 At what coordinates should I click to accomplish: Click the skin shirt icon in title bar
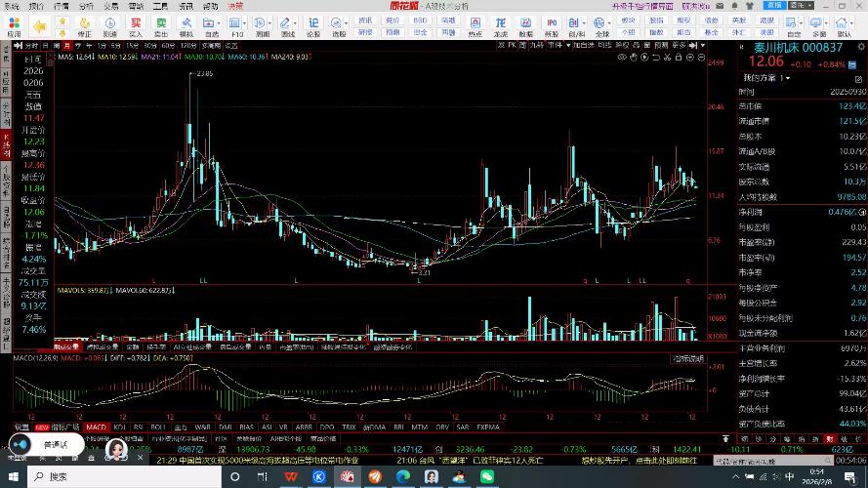pyautogui.click(x=750, y=6)
